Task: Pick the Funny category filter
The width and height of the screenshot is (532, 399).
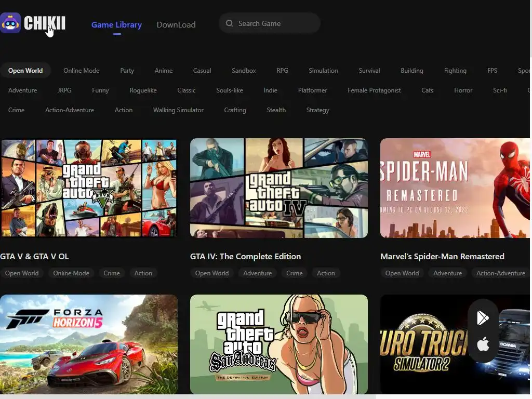Action: 100,90
